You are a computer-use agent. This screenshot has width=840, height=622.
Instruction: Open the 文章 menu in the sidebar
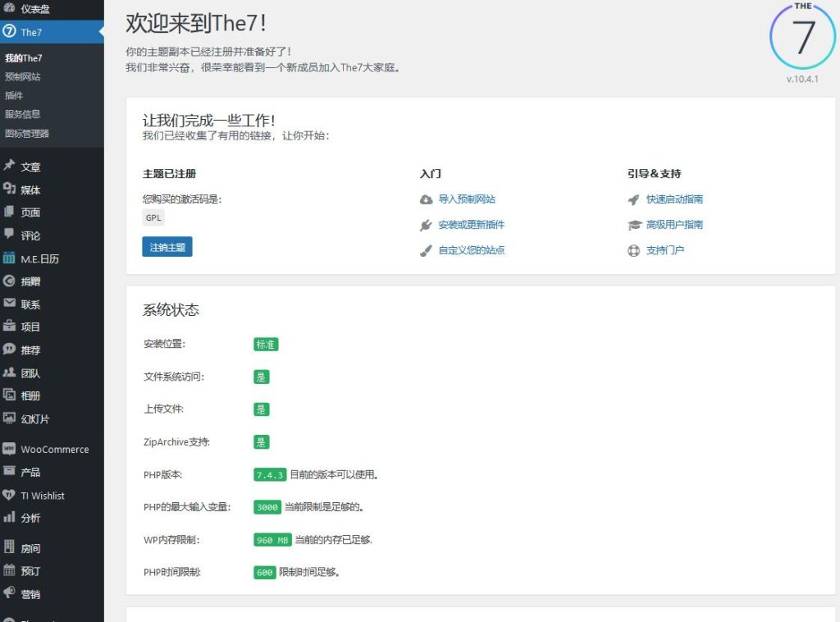pyautogui.click(x=30, y=167)
